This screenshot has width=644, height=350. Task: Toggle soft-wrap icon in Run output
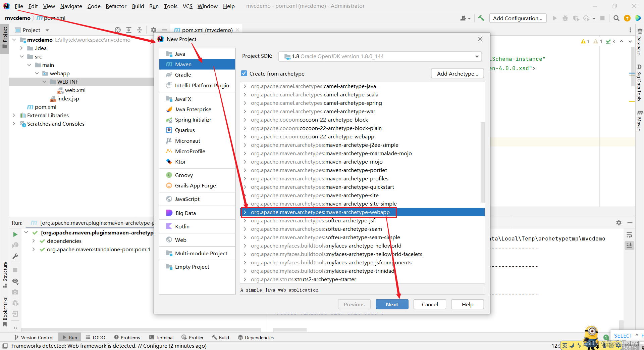[x=629, y=235]
